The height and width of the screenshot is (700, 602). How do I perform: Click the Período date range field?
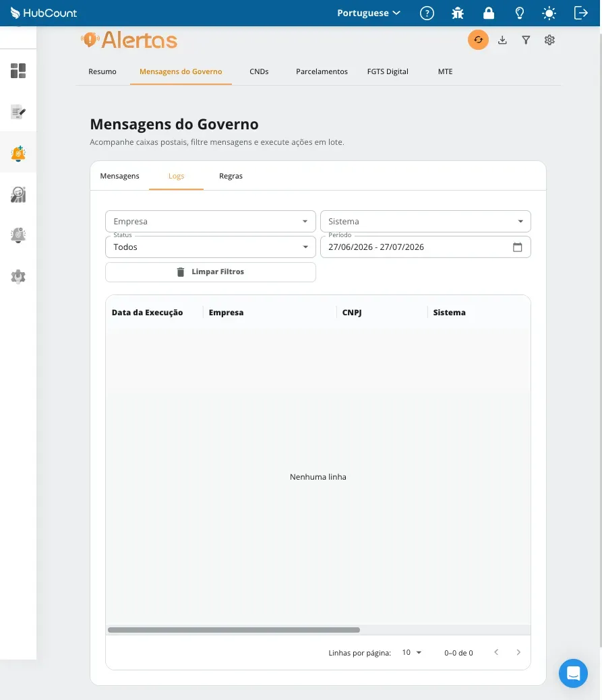(x=425, y=247)
